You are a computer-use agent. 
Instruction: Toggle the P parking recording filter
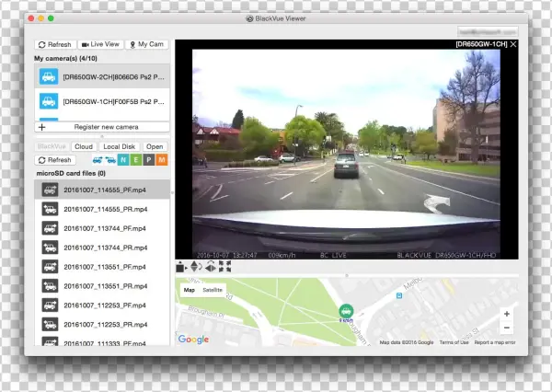click(148, 160)
